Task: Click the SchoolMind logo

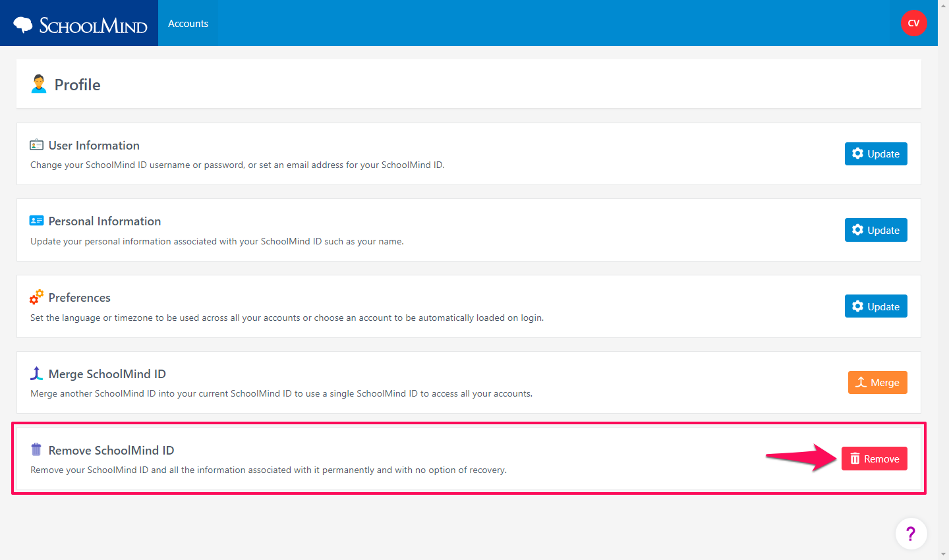Action: tap(80, 24)
